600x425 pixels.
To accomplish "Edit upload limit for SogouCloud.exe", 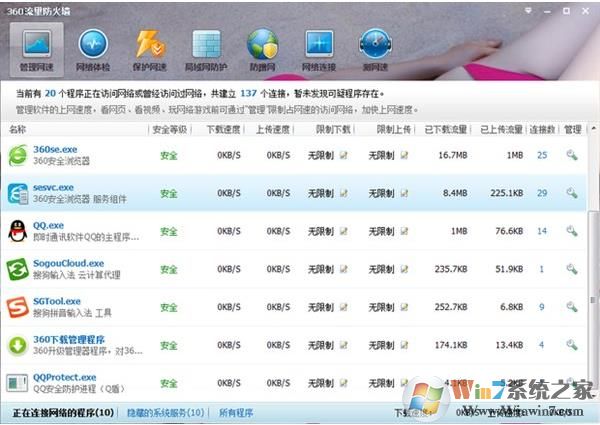I will pyautogui.click(x=404, y=269).
